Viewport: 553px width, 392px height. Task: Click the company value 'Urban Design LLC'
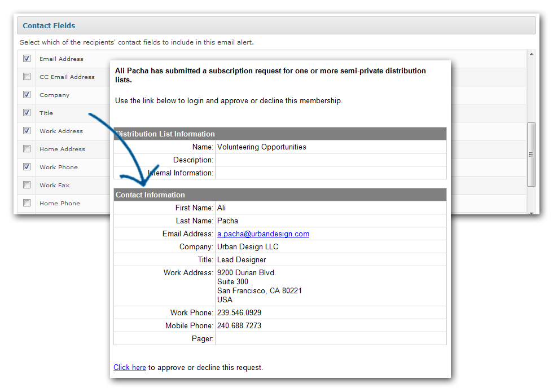248,247
